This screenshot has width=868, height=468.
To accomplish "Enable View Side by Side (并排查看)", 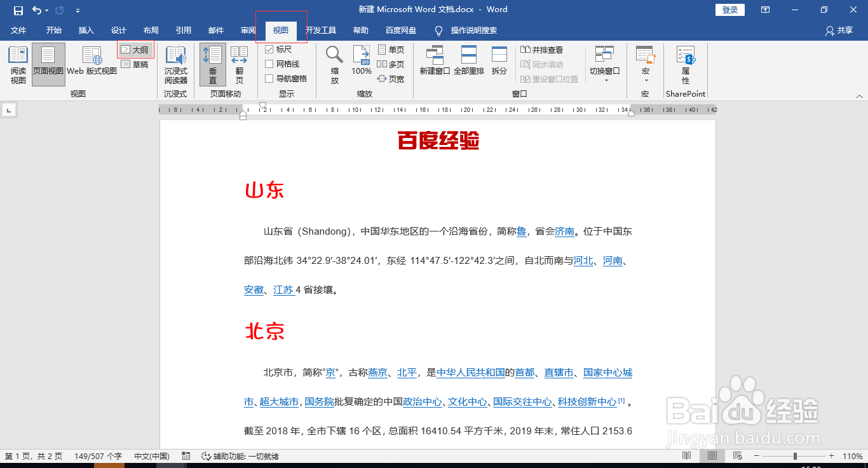I will pyautogui.click(x=542, y=50).
